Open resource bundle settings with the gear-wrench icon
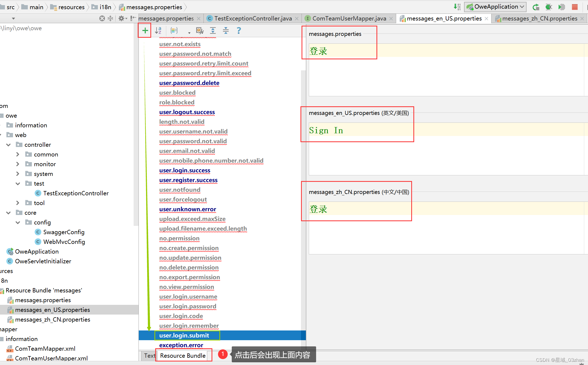 click(x=200, y=30)
